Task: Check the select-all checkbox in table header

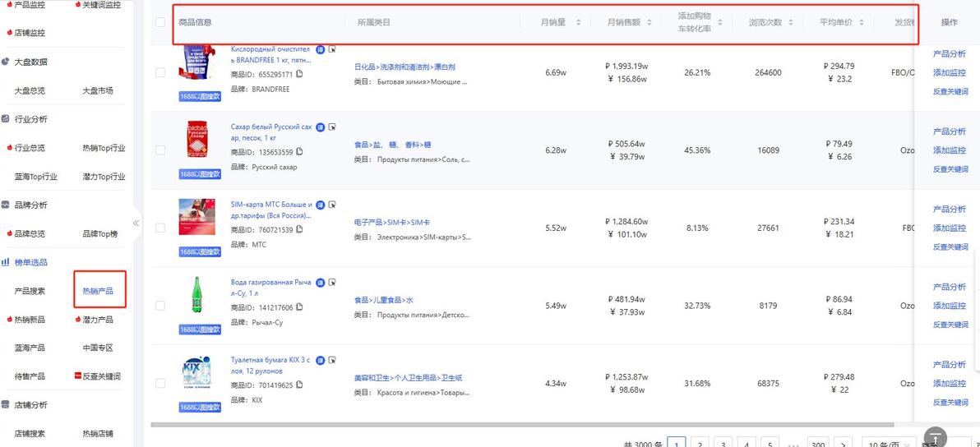Action: pyautogui.click(x=160, y=22)
